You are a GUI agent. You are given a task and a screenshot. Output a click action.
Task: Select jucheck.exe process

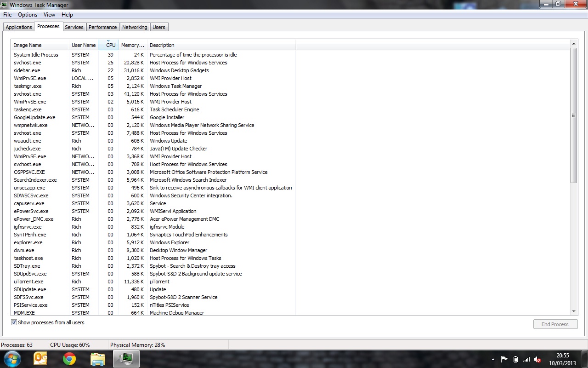point(153,149)
